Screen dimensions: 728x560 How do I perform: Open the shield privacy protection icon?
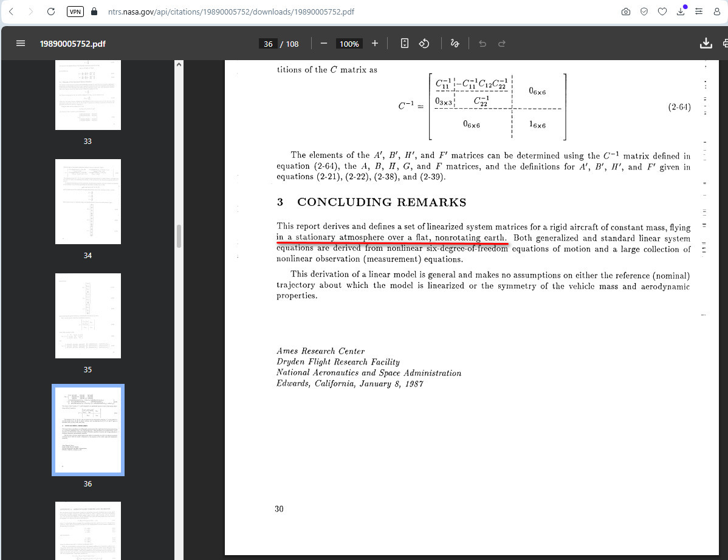tap(644, 12)
